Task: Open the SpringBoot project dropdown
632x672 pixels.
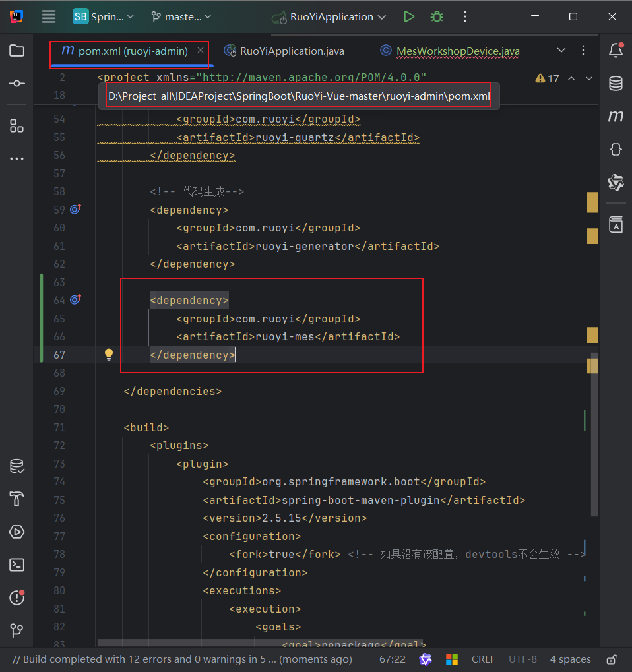Action: (x=104, y=16)
